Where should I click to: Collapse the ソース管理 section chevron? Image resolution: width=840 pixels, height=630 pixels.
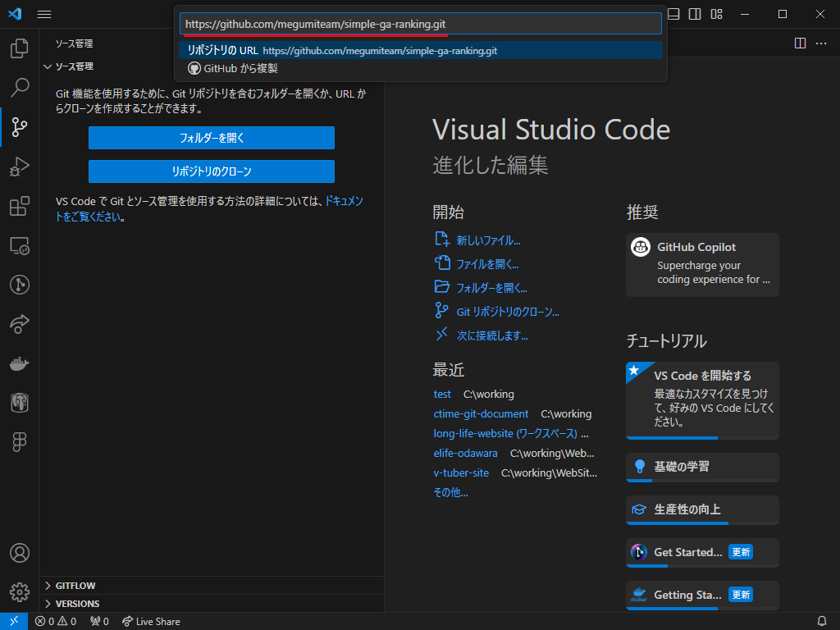tap(48, 66)
